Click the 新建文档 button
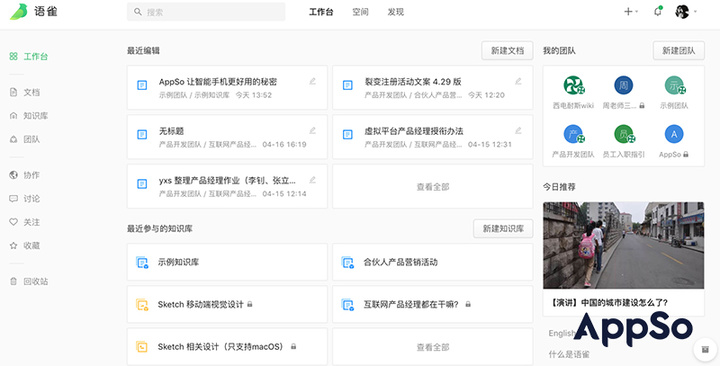 [x=507, y=51]
